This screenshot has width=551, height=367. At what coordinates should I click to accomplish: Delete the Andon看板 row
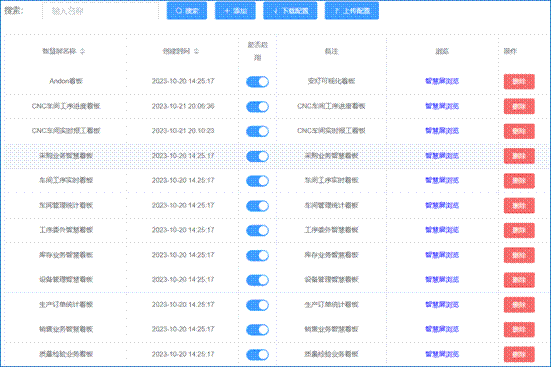pyautogui.click(x=519, y=82)
